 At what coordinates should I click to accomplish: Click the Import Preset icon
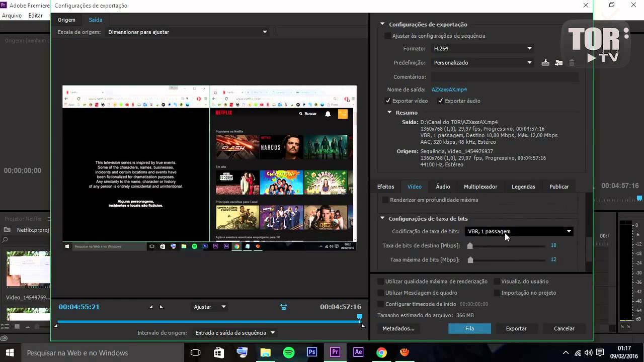558,63
